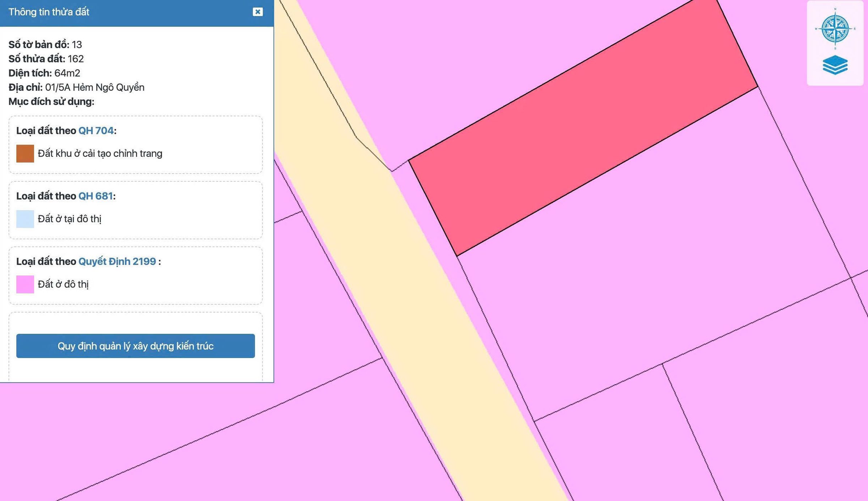Click Quy định quản lý xây dựng kiến trúc button

[136, 346]
